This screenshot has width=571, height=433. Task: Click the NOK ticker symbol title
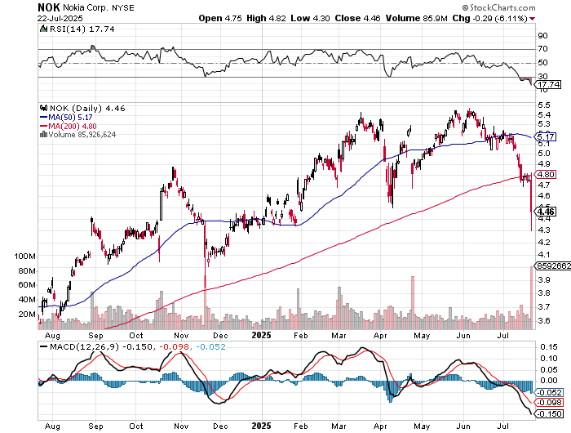point(48,7)
